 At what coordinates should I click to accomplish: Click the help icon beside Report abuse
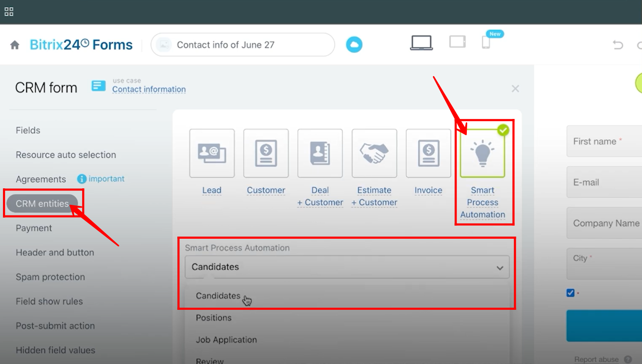point(628,359)
